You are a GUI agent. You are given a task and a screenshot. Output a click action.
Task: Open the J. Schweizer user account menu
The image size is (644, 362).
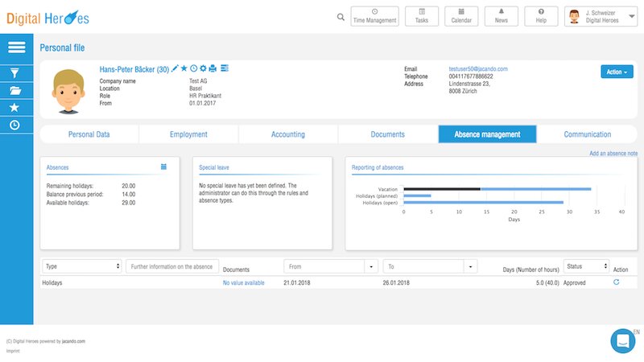coord(602,17)
